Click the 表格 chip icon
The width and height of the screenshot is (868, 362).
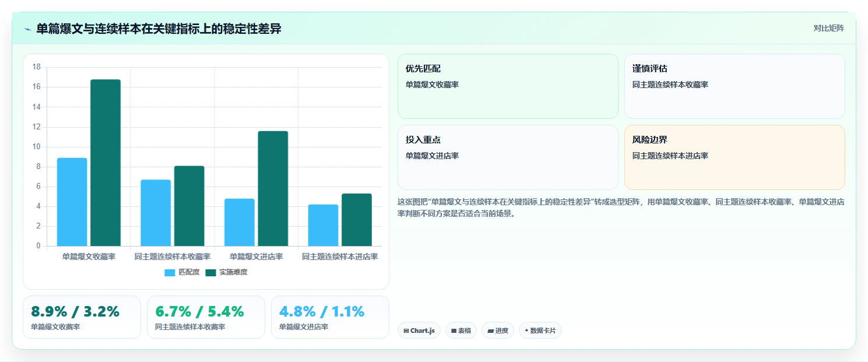pos(454,331)
